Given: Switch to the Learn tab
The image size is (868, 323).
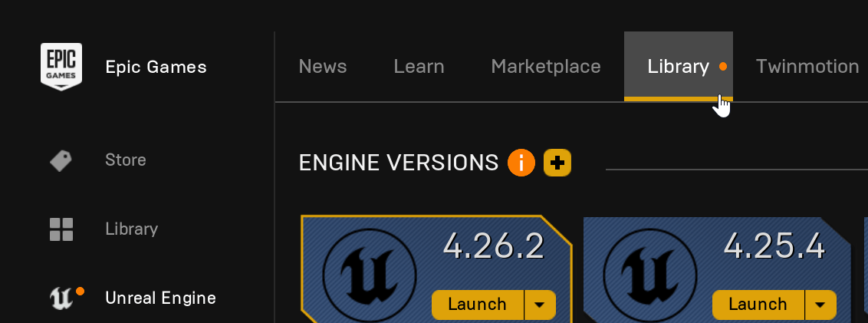Looking at the screenshot, I should pyautogui.click(x=419, y=67).
